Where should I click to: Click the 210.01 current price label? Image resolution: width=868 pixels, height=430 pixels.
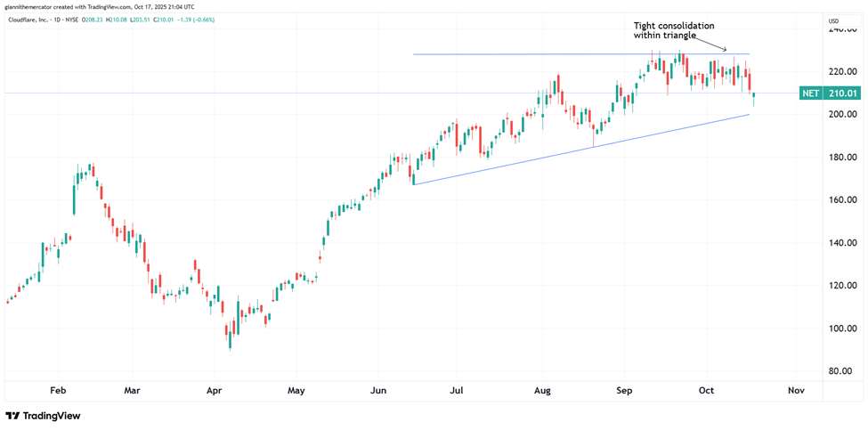(840, 93)
